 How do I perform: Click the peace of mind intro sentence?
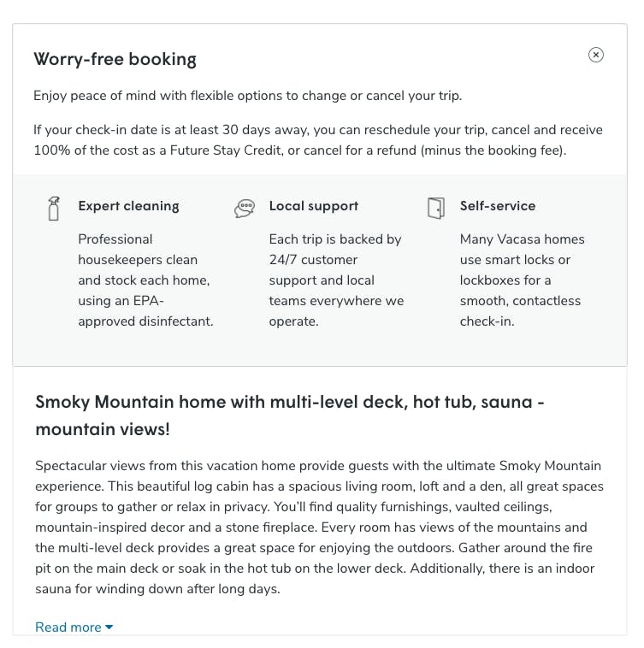248,96
